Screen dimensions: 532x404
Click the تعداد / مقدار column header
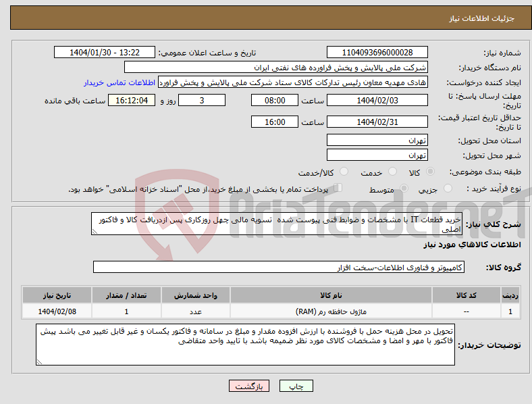click(126, 295)
